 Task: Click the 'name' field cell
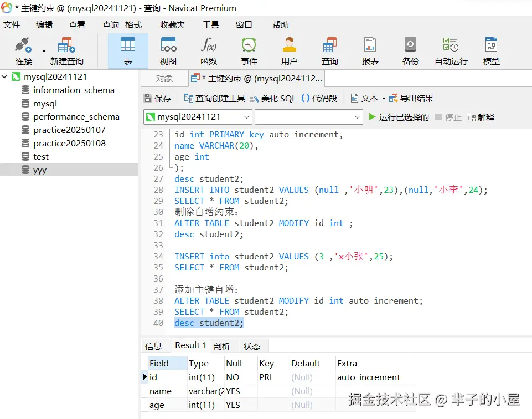[x=168, y=391]
